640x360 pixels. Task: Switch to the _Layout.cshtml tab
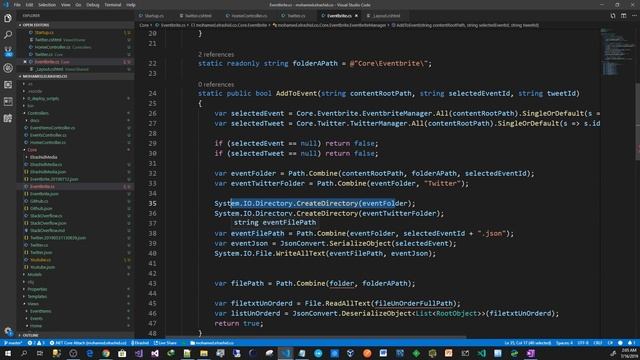tap(386, 16)
